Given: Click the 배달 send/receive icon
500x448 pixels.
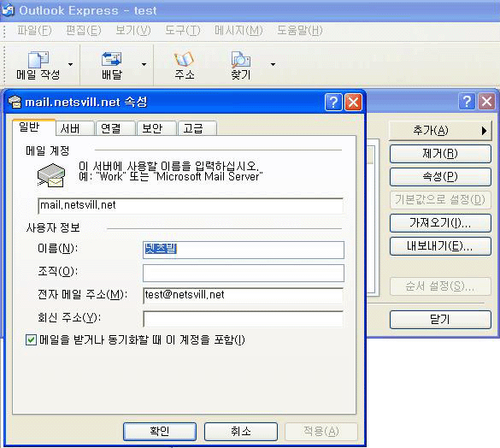Looking at the screenshot, I should pyautogui.click(x=111, y=59).
